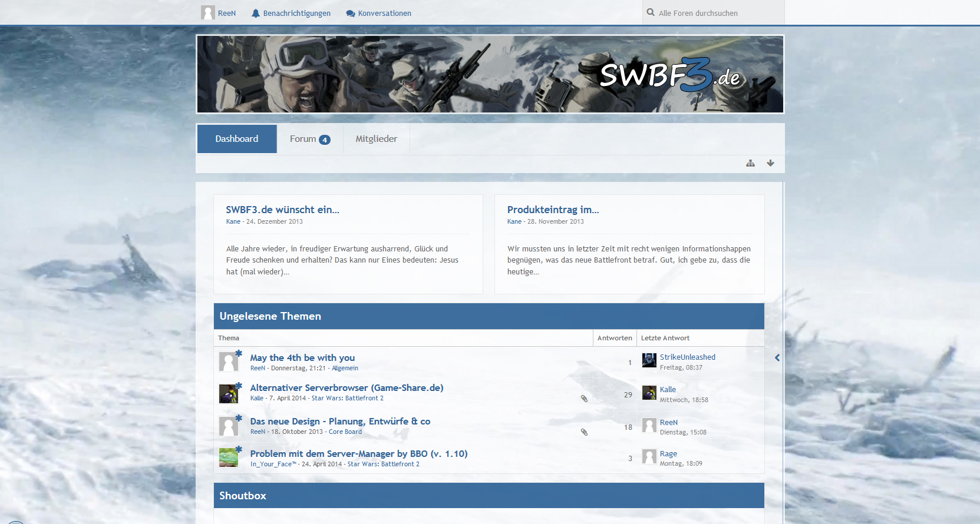Open the news article Produkteintrag im...
This screenshot has width=980, height=524.
(553, 210)
